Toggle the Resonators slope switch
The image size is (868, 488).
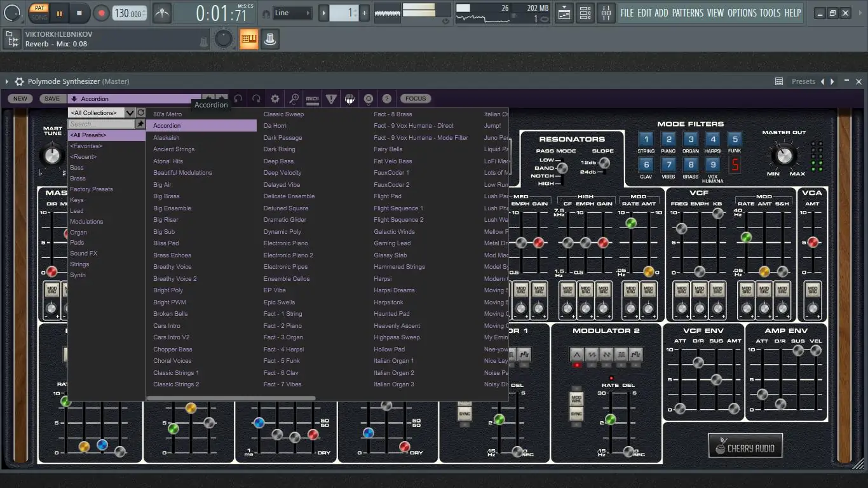pyautogui.click(x=604, y=164)
